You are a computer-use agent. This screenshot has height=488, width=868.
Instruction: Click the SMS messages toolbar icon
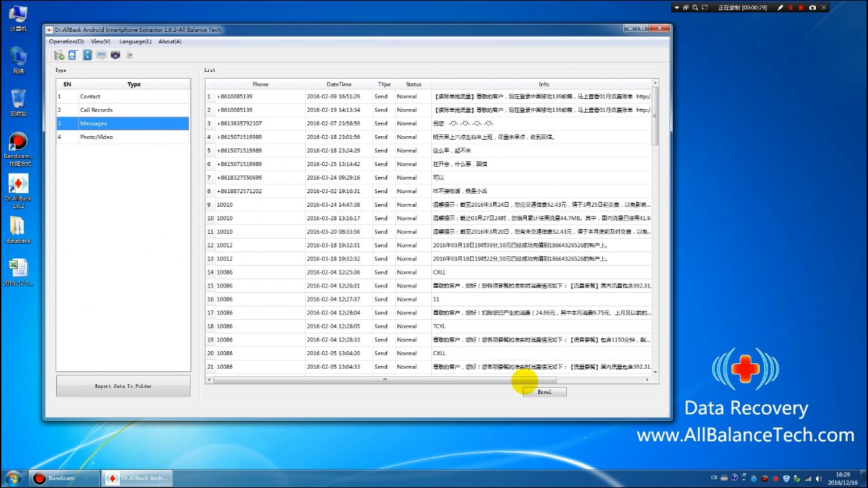(101, 55)
